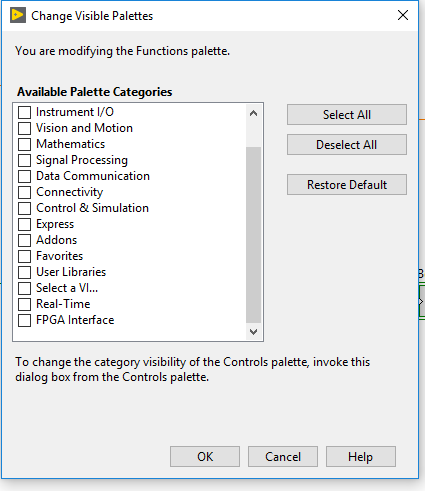This screenshot has height=491, width=425.
Task: Check the Vision and Motion category
Action: click(24, 128)
